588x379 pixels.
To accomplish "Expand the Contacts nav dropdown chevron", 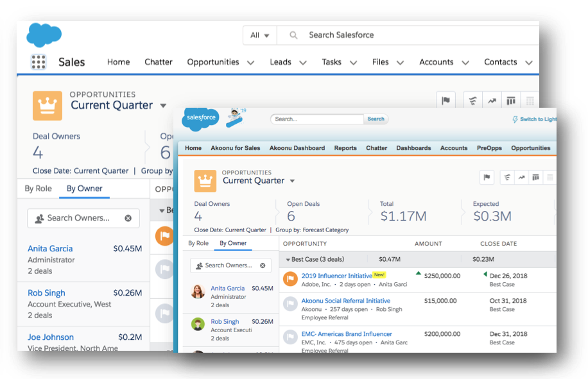I will point(529,63).
